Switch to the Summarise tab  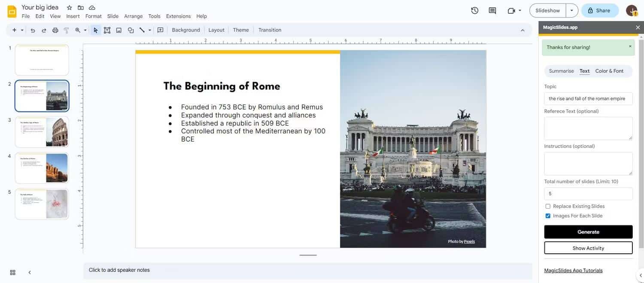[x=561, y=71]
